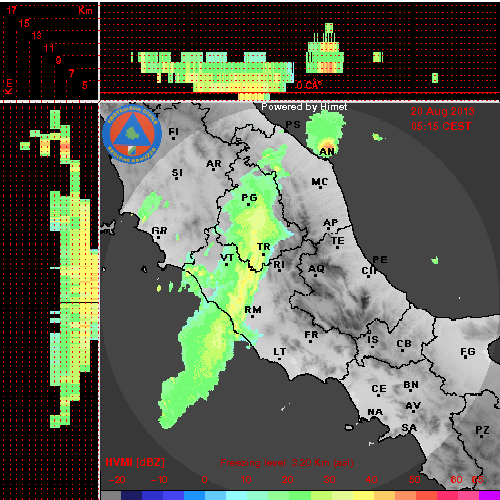This screenshot has height=500, width=500.
Task: Select the FG city label on the map
Action: point(468,352)
